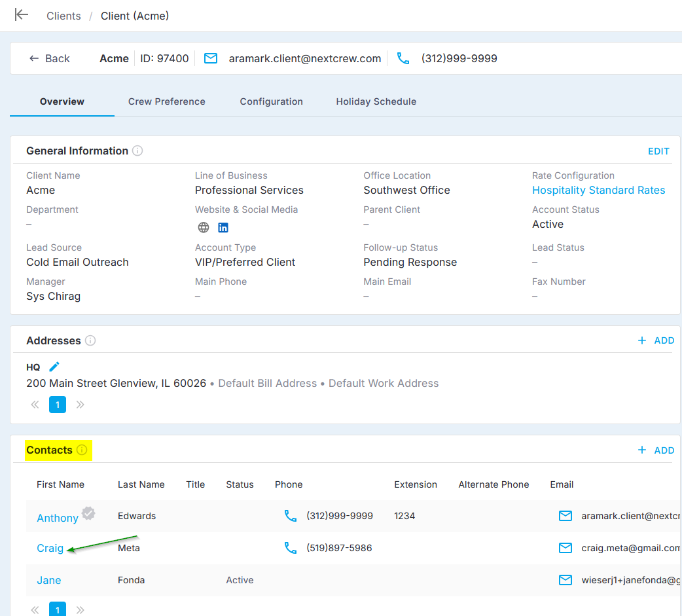Click Anthony's phone number (312)999-9999 in table
The image size is (682, 616).
(x=340, y=516)
